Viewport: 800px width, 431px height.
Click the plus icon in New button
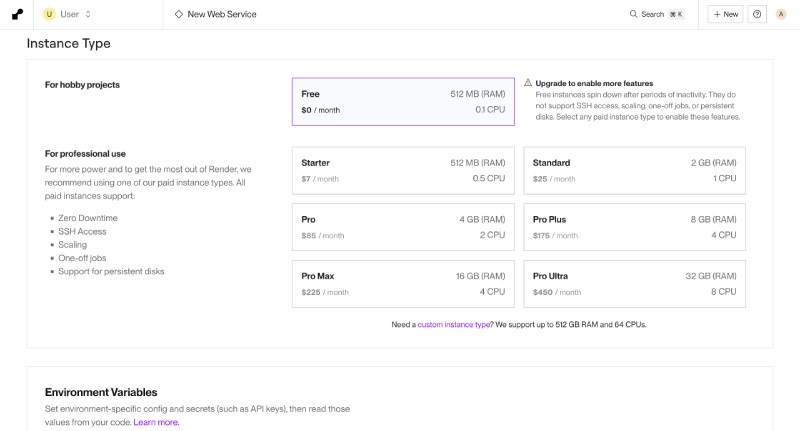(716, 14)
